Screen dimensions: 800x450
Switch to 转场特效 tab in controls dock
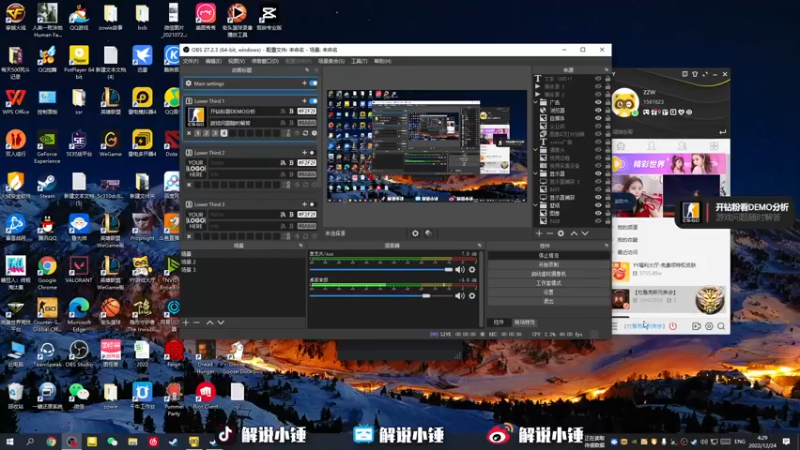pos(524,322)
